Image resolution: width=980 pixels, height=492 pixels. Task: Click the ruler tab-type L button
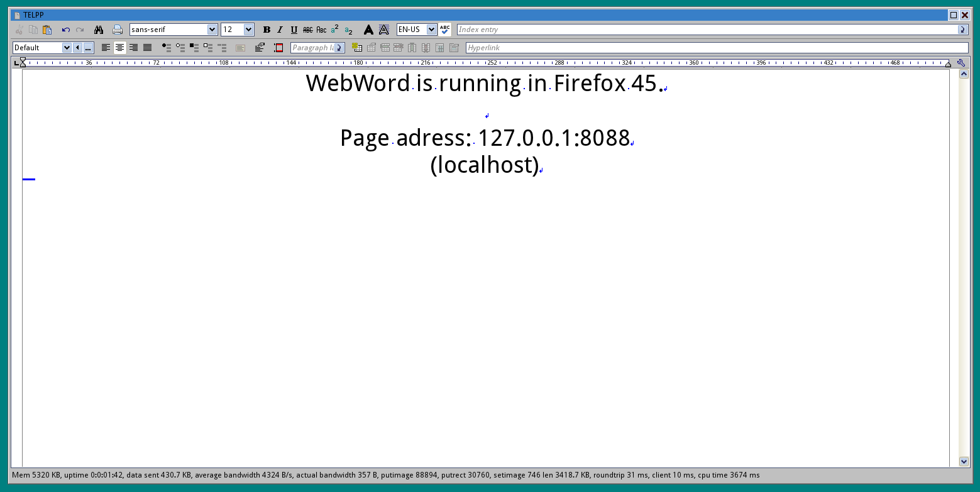point(17,63)
